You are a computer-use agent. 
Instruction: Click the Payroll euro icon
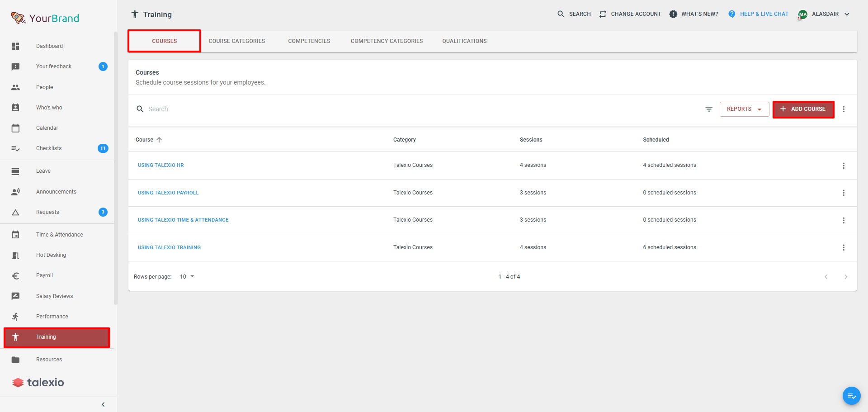click(15, 276)
